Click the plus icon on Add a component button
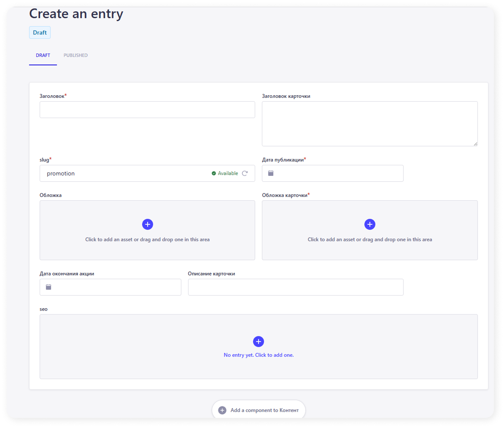 (222, 410)
